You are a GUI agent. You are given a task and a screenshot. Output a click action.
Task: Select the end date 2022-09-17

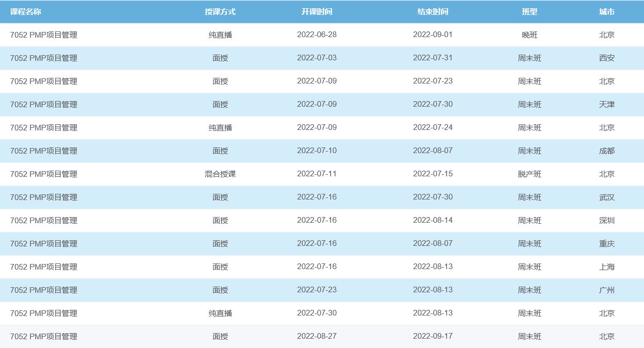(x=433, y=336)
